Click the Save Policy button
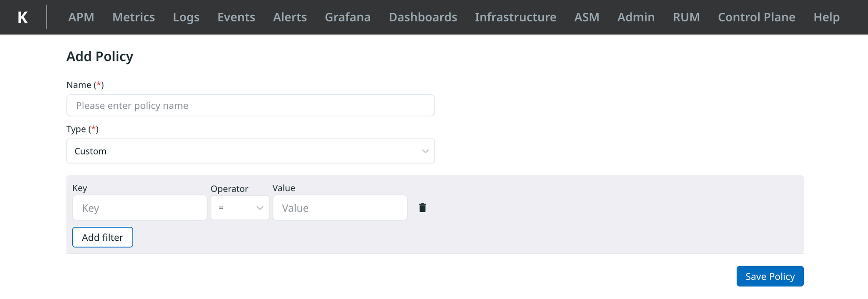This screenshot has height=299, width=868. coord(770,276)
